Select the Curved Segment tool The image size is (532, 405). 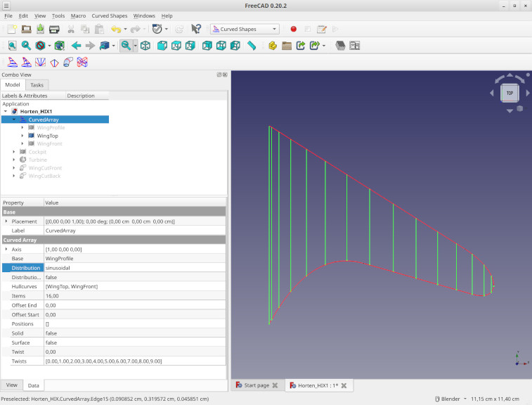[x=40, y=62]
